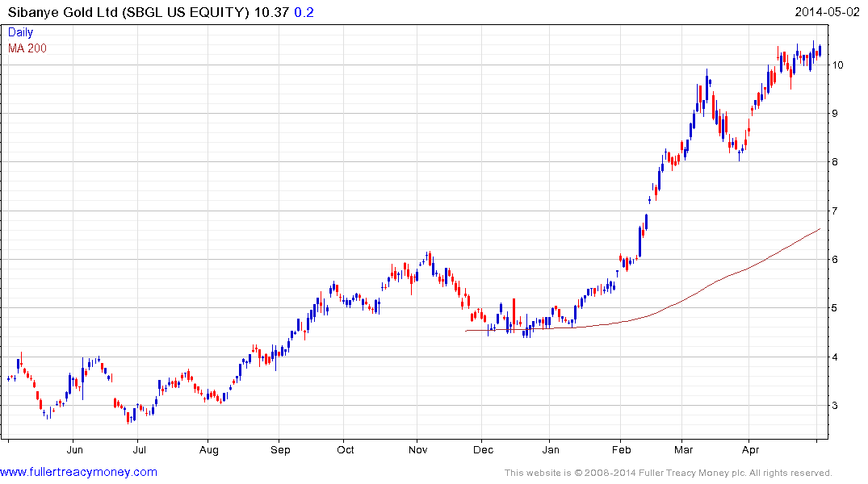Viewport: 868px width, 484px height.
Task: Click the 2014-05-02 date label
Action: 827,11
